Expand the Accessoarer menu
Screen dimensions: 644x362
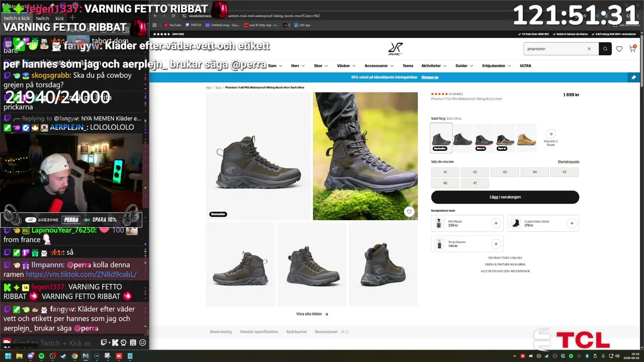pyautogui.click(x=379, y=66)
